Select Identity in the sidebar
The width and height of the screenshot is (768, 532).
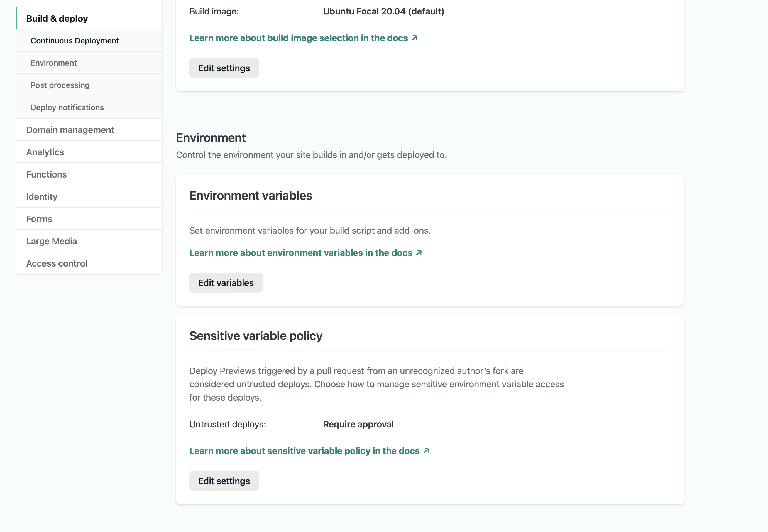42,196
